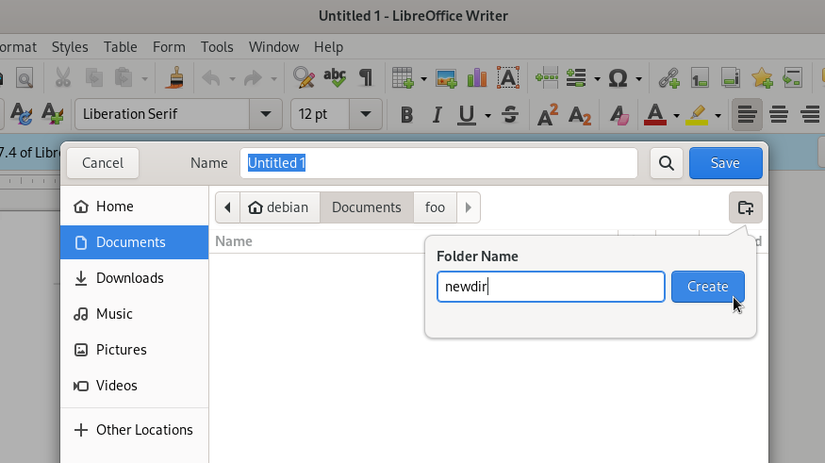
Task: Open the Undo history dropdown arrow
Action: [232, 79]
